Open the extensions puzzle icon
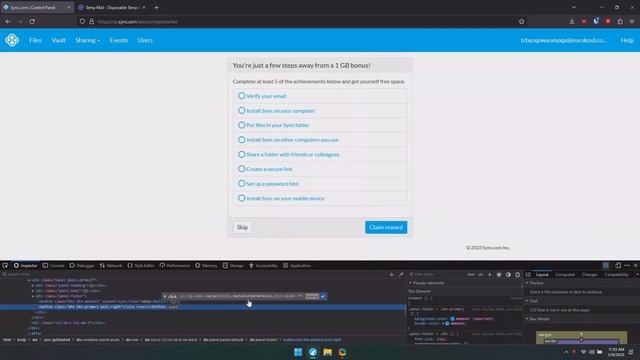Screen dimensions: 640x360 click(x=620, y=21)
